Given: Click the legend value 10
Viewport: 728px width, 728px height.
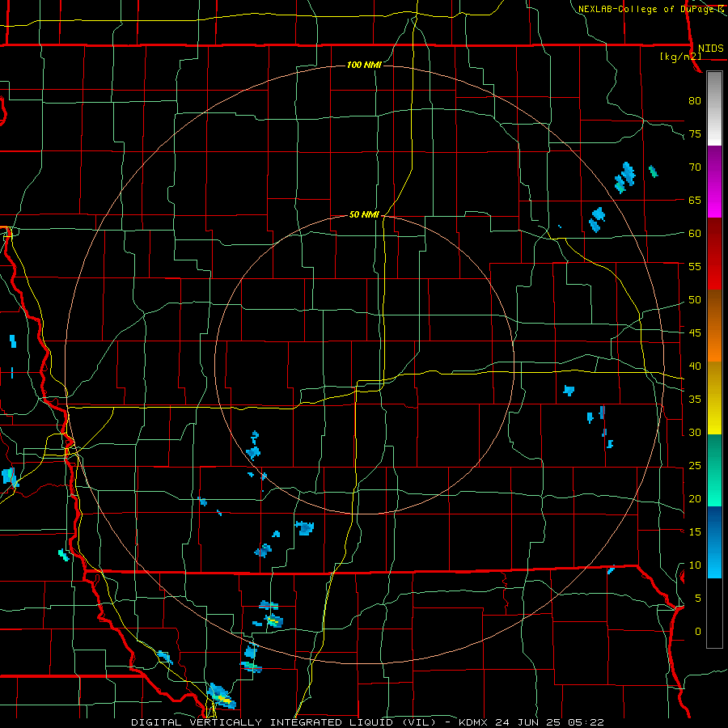Looking at the screenshot, I should point(695,565).
